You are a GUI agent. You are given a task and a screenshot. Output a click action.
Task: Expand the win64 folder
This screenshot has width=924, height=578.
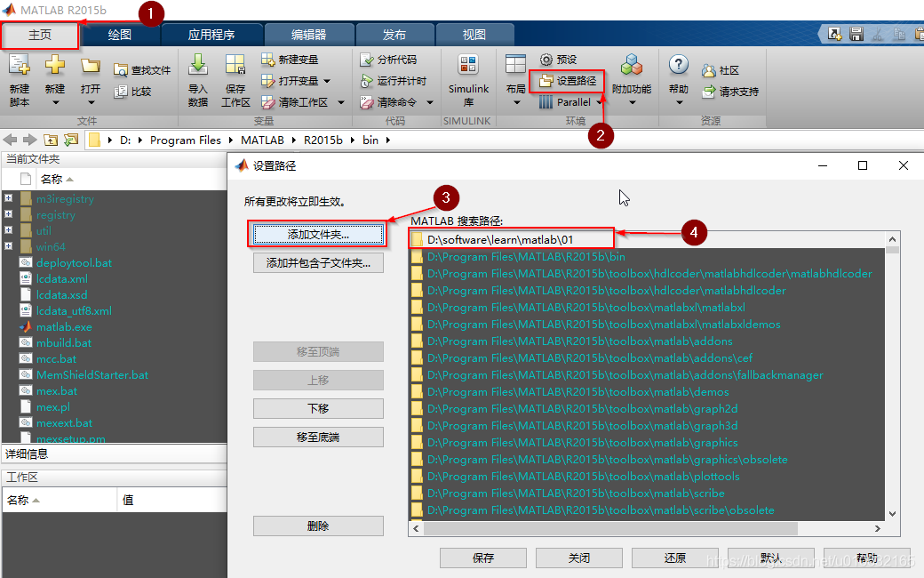[x=8, y=245]
